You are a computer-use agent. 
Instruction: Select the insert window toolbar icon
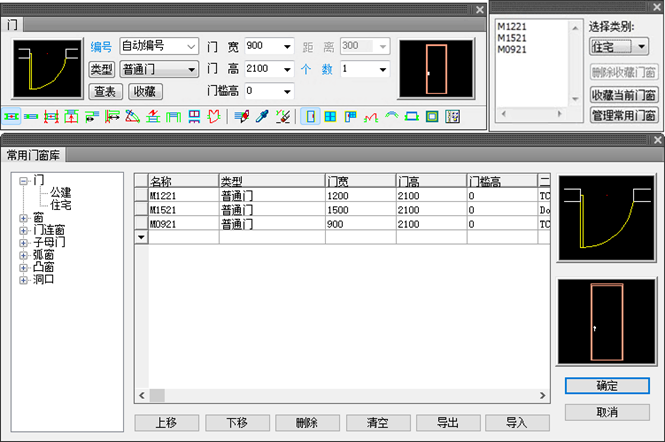click(330, 116)
